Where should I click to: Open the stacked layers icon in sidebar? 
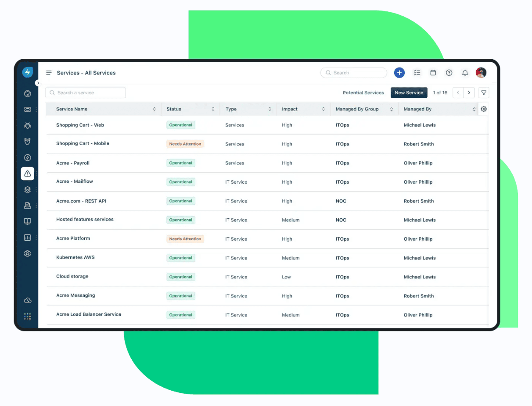(x=28, y=190)
